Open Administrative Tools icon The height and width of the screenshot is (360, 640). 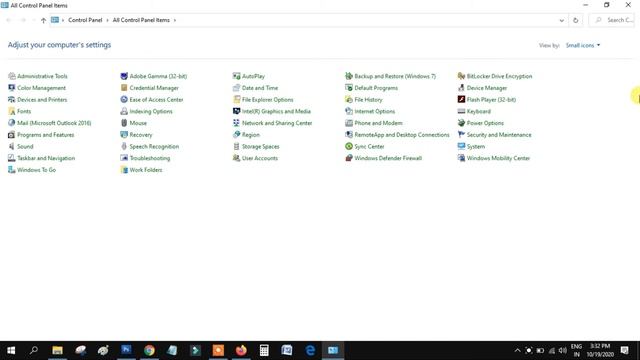click(11, 76)
